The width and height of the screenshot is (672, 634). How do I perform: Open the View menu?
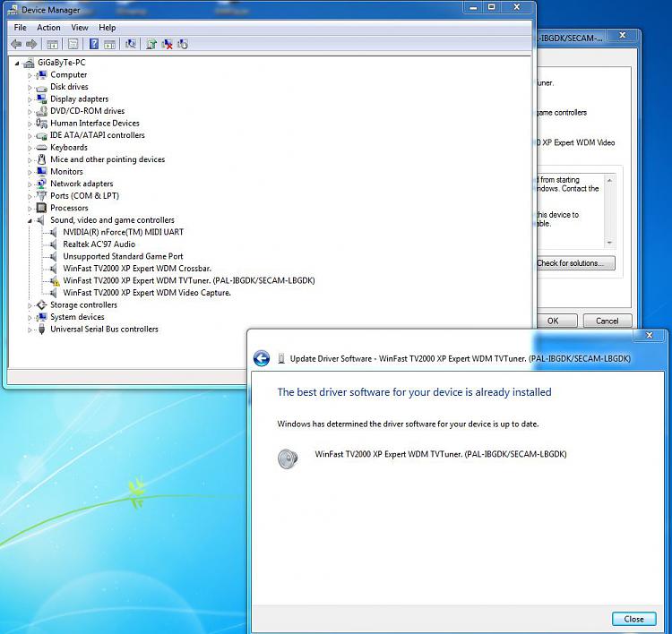tap(80, 28)
